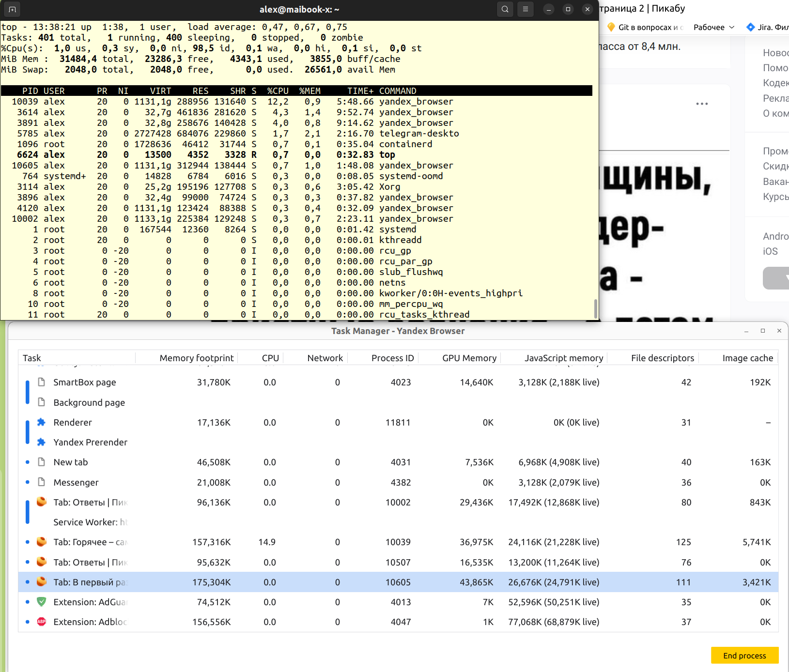Switch to the Пикабу browser tab
This screenshot has width=789, height=672.
[x=642, y=8]
